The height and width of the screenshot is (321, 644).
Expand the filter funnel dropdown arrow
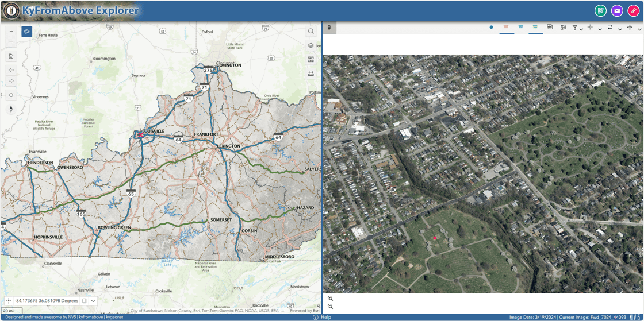pos(581,29)
